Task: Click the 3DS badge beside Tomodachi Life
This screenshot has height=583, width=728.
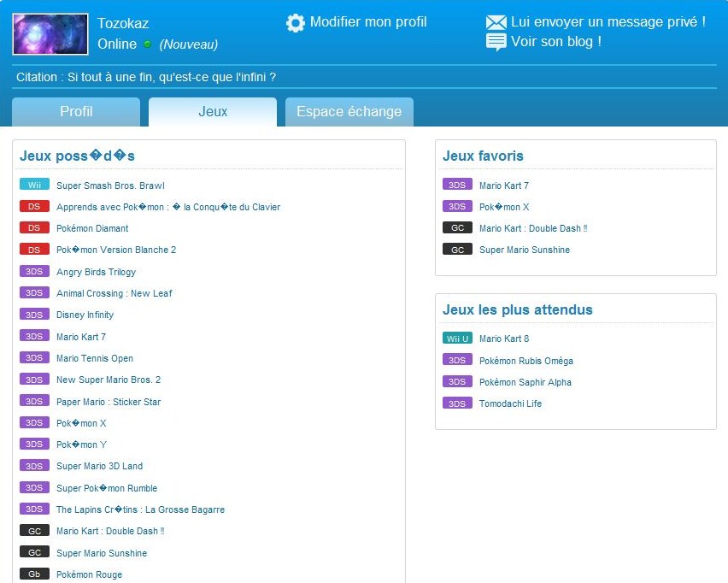Action: [x=457, y=403]
